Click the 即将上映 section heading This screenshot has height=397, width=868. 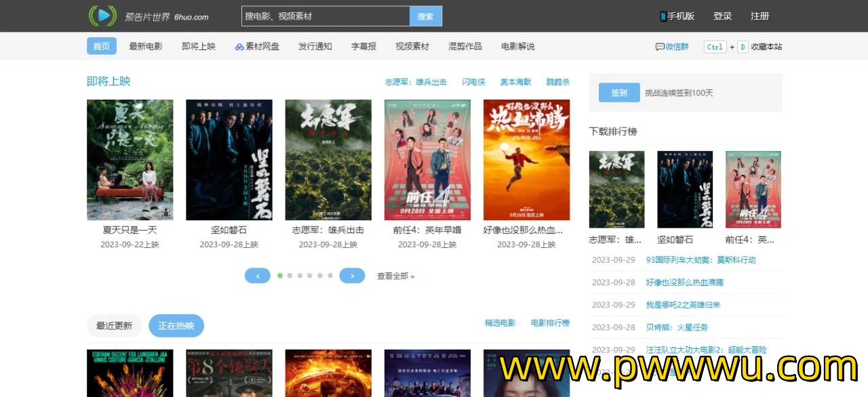[x=108, y=81]
